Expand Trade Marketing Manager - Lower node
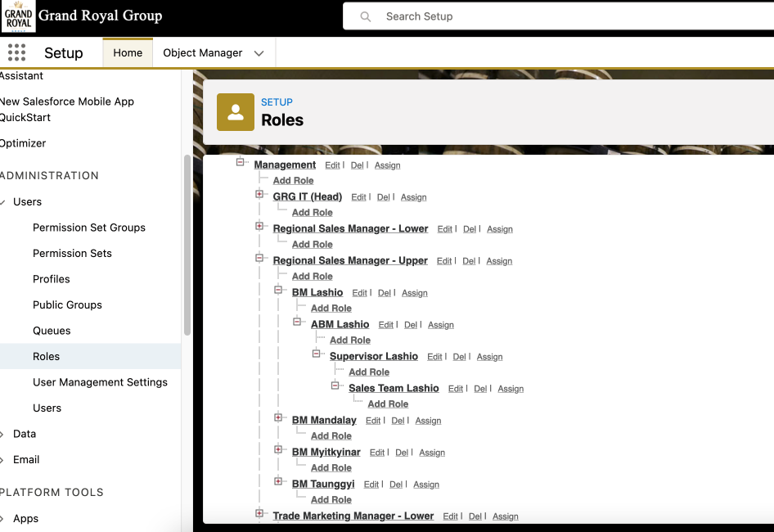 [x=259, y=514]
